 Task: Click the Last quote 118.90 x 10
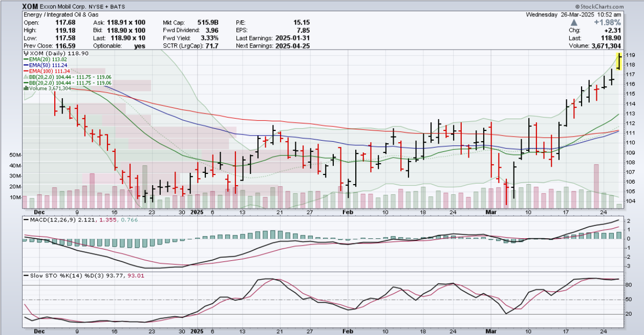pyautogui.click(x=128, y=38)
